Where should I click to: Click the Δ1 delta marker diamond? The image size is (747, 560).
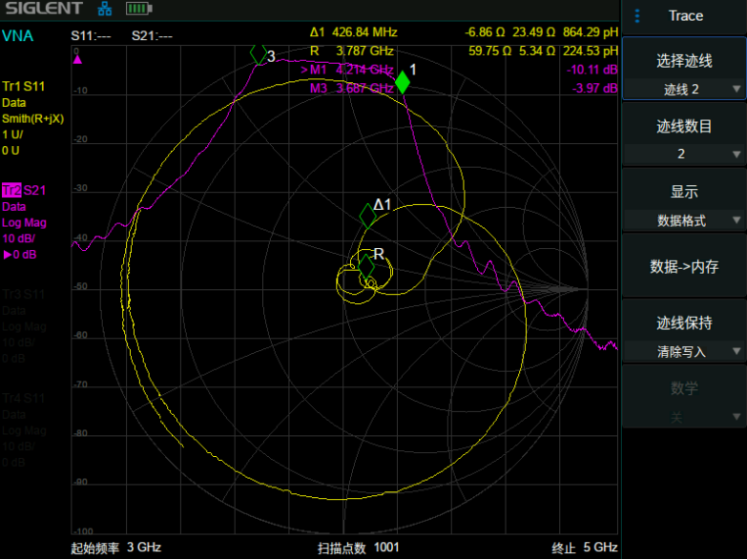[x=368, y=216]
